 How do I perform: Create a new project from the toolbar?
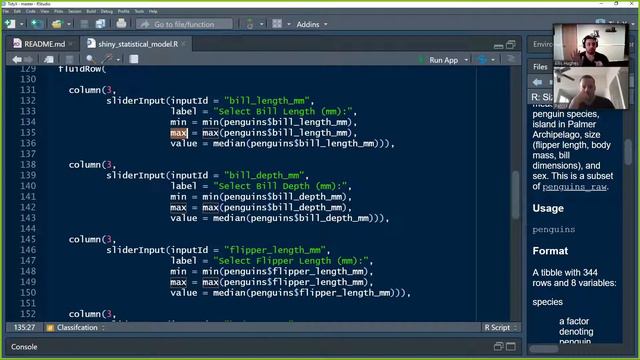(36, 24)
